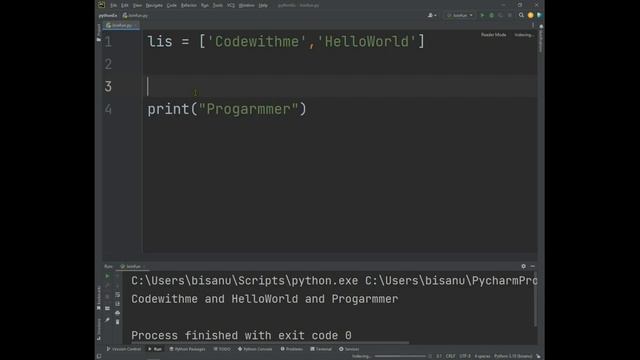
Task: Open the Code menu
Action: pos(171,5)
